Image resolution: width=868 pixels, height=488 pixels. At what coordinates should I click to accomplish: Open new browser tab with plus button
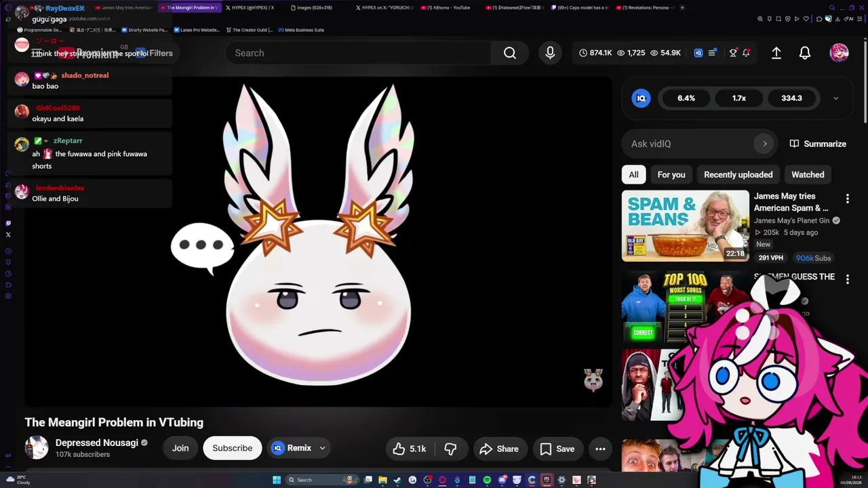[x=682, y=7]
